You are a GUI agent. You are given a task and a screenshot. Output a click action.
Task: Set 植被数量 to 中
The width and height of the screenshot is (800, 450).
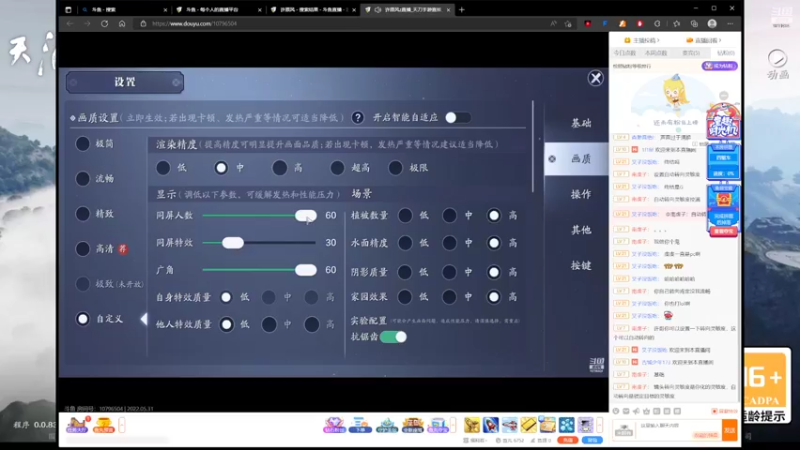449,215
